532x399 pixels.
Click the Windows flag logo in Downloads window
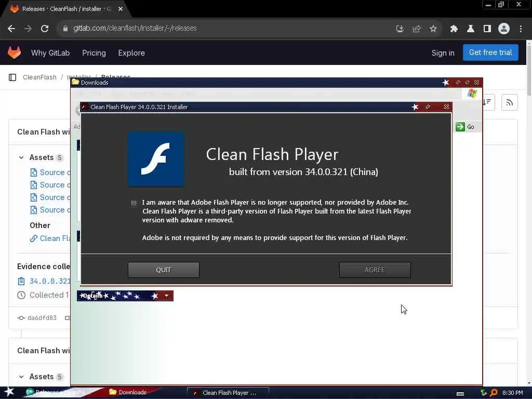472,94
